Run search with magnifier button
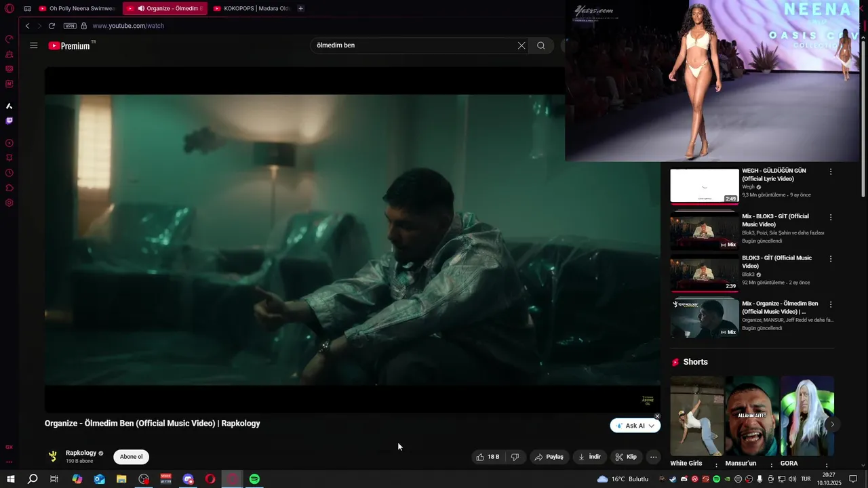The image size is (868, 488). pos(541,45)
